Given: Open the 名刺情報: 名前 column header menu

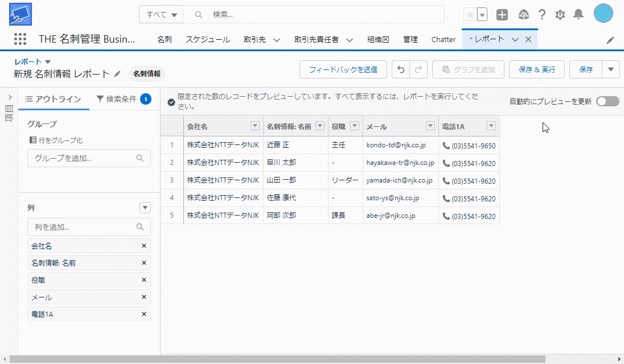Looking at the screenshot, I should [319, 126].
